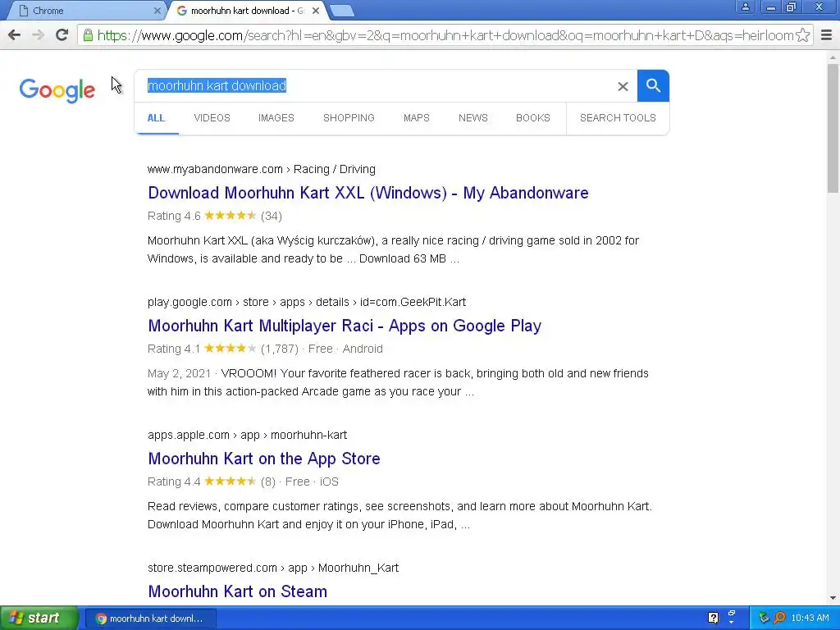The width and height of the screenshot is (840, 630).
Task: Go back using the browser back arrow
Action: click(15, 35)
